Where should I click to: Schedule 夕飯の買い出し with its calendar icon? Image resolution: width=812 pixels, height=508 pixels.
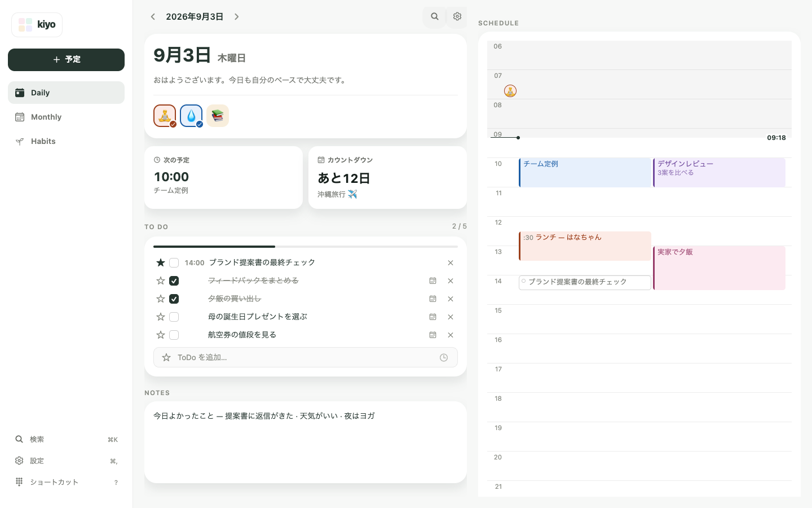pyautogui.click(x=433, y=299)
